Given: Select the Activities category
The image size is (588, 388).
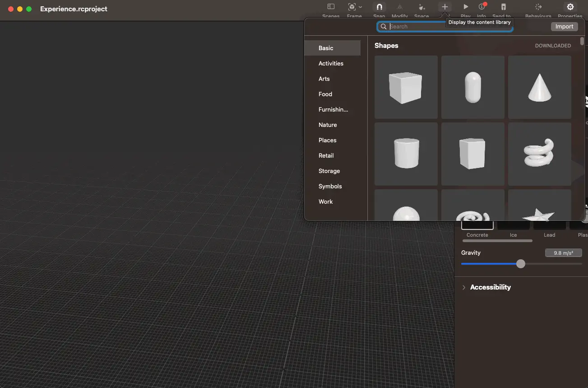Looking at the screenshot, I should (x=331, y=64).
